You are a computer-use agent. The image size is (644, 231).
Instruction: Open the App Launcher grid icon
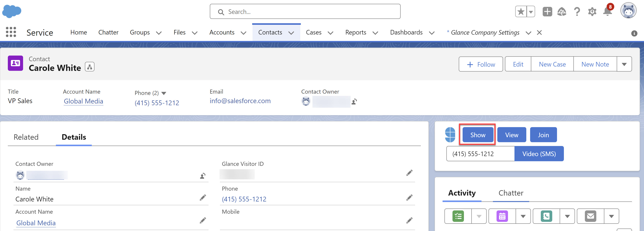click(x=11, y=32)
